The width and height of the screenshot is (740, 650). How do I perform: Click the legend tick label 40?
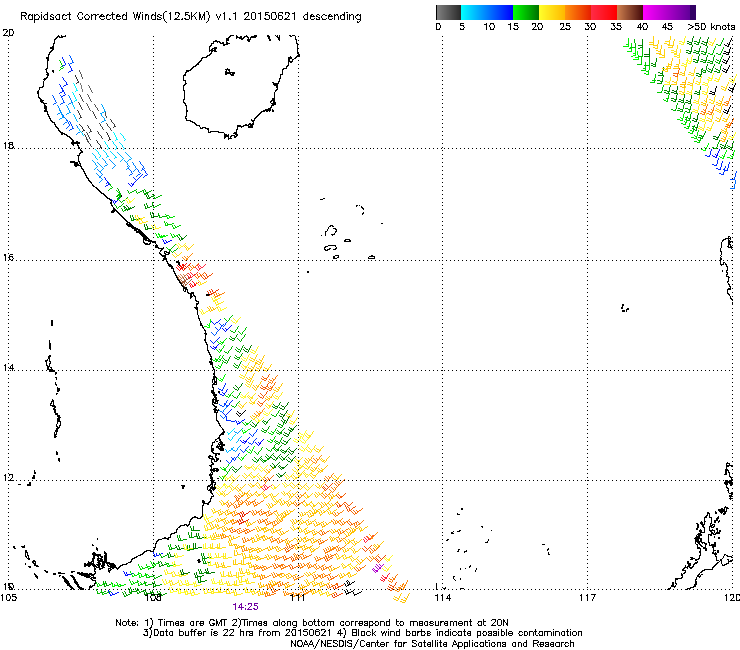point(642,27)
